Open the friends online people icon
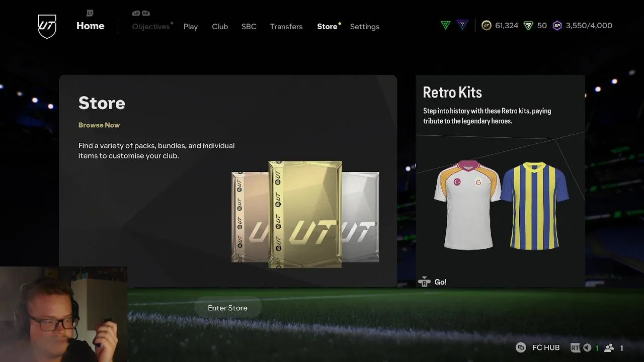 (x=609, y=348)
